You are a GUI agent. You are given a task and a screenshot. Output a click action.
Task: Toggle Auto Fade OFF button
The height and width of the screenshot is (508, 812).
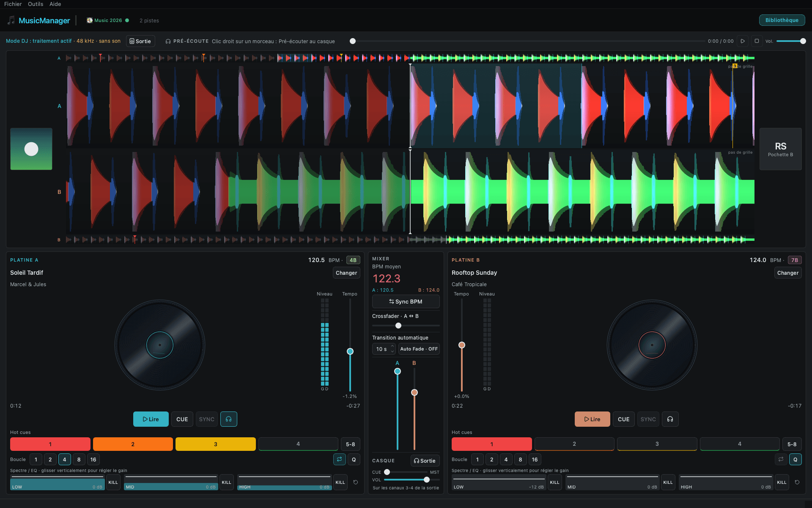tap(419, 349)
